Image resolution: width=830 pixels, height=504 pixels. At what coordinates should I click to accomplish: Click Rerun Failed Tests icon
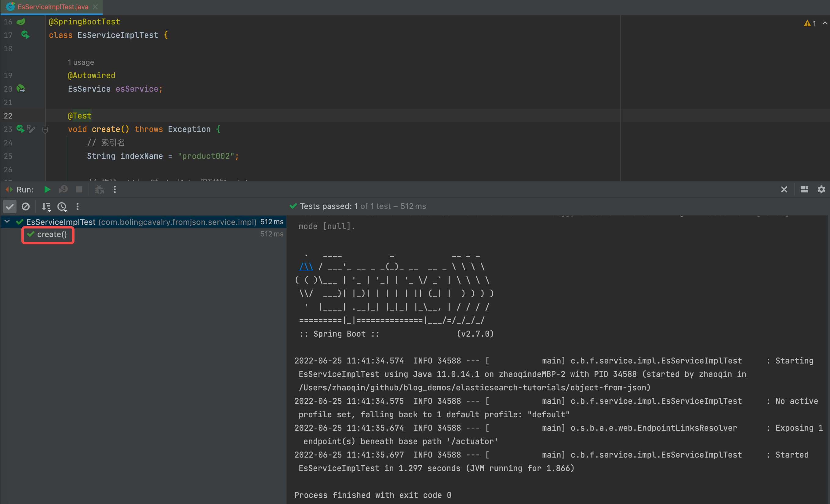click(63, 190)
